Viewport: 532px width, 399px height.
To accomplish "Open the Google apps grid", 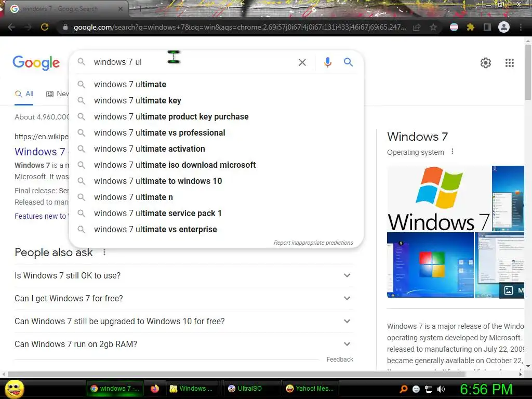I will point(510,63).
